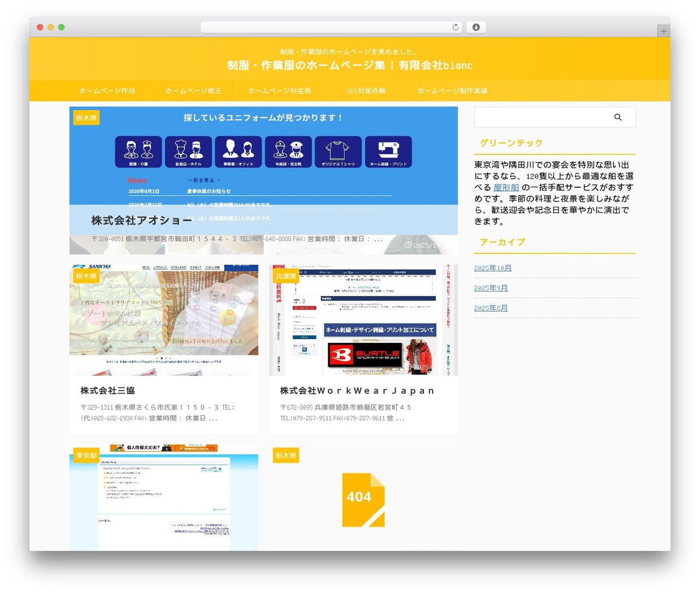The image size is (700, 593).
Task: Click the 東京都 tag on bottom-left card
Action: 86,456
